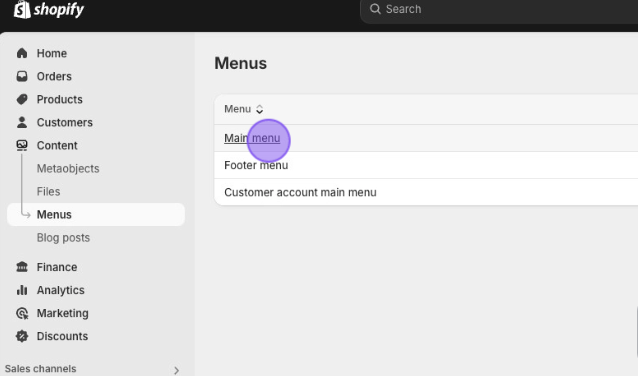638x376 pixels.
Task: Click the Analytics bar chart icon
Action: (x=22, y=290)
